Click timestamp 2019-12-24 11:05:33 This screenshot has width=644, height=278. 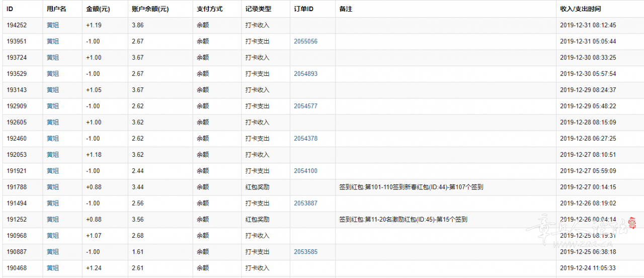coord(588,268)
